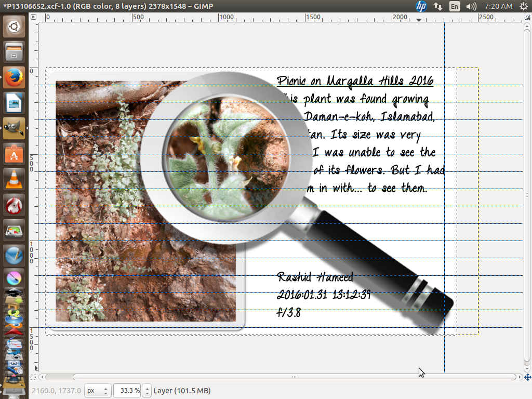The image size is (532, 399).
Task: Click the 'Layer (101.5 MB)' status text
Action: 182,391
